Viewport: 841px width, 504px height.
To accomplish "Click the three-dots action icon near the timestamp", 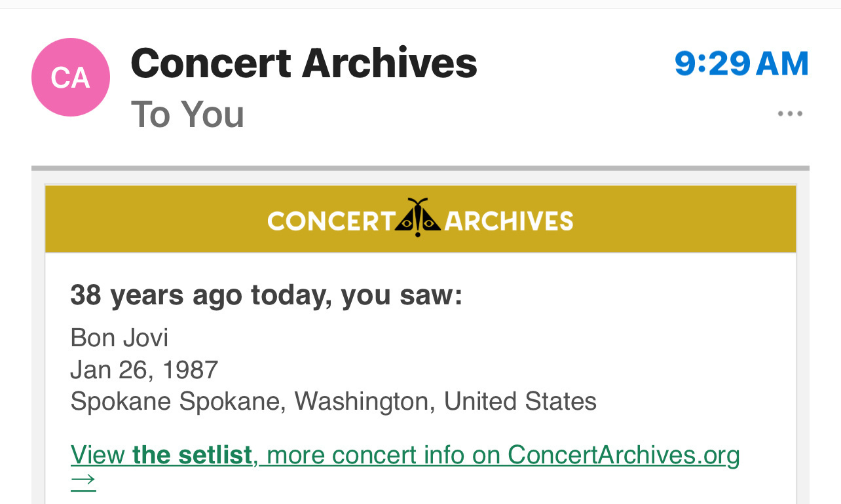I will (790, 113).
